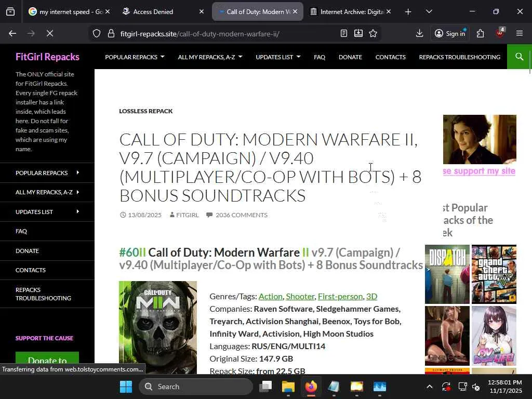The image size is (532, 399).
Task: Open 2036 Comments link
Action: [242, 215]
